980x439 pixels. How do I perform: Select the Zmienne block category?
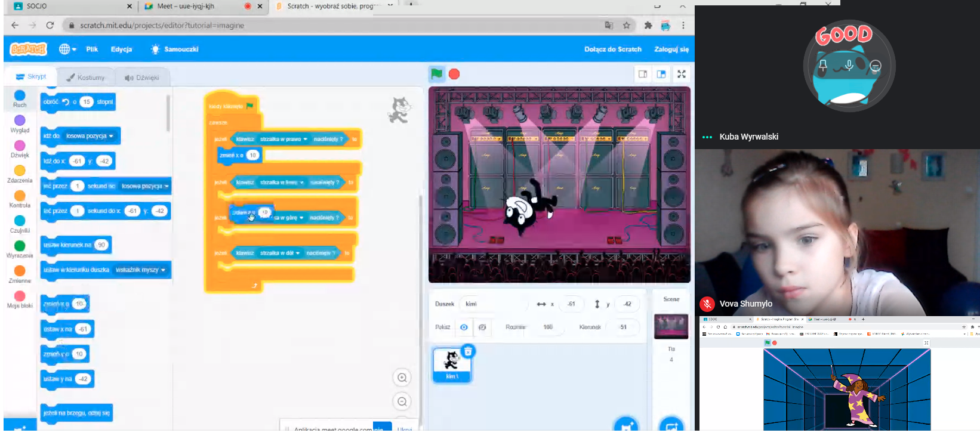coord(20,274)
